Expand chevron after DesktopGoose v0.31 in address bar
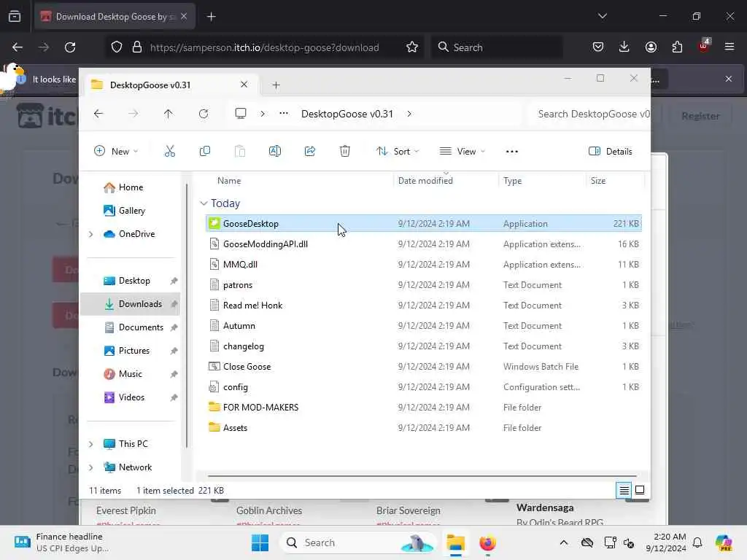 tap(409, 114)
